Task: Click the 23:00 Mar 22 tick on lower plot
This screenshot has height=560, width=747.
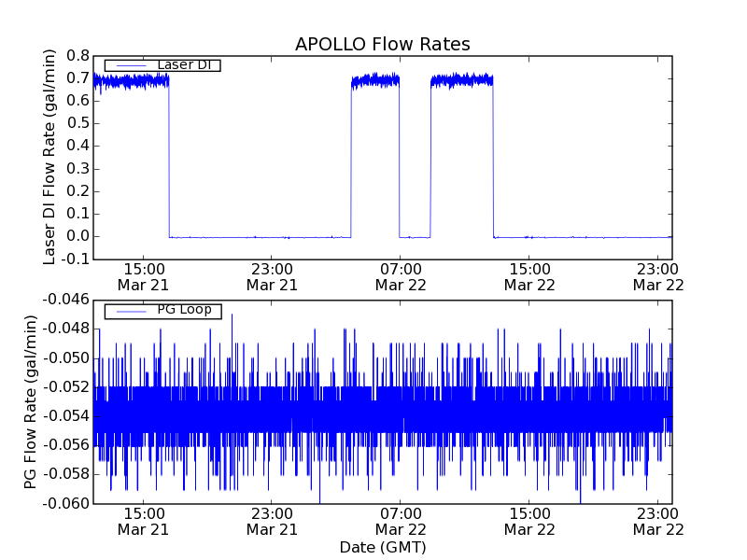Action: [x=657, y=521]
